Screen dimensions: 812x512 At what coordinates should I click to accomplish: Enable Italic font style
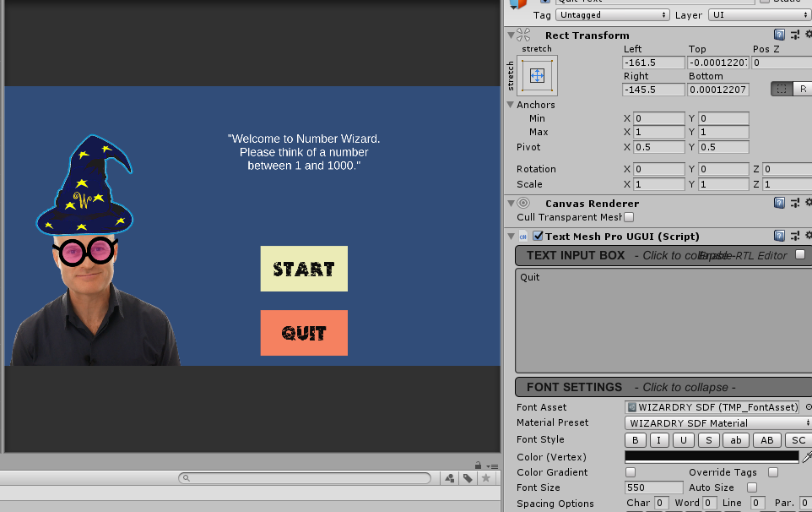tap(658, 439)
